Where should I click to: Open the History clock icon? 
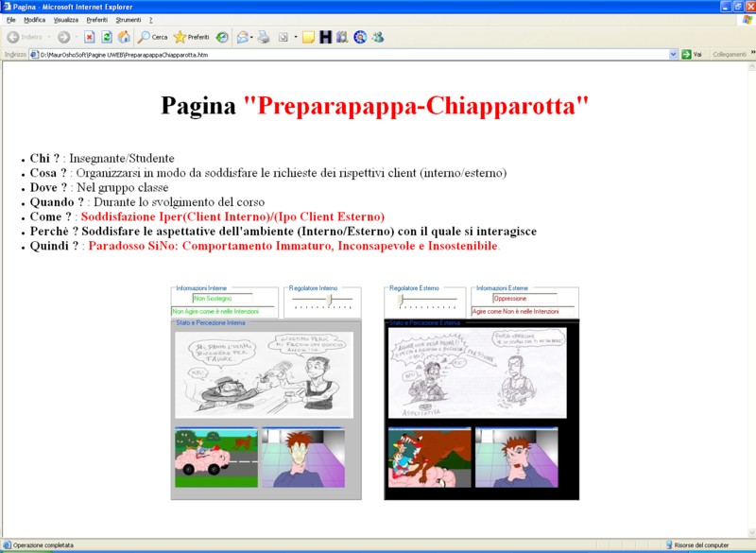222,37
